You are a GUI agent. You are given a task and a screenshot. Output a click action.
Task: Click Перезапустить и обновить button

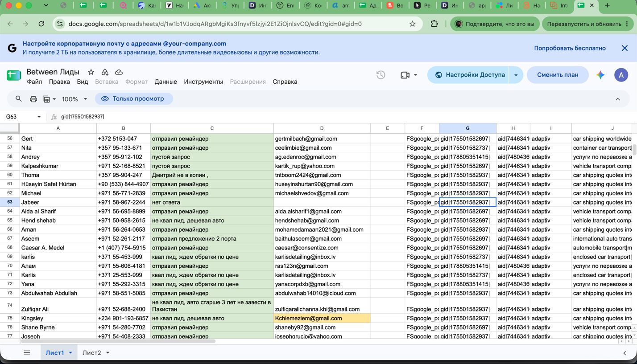pyautogui.click(x=587, y=24)
